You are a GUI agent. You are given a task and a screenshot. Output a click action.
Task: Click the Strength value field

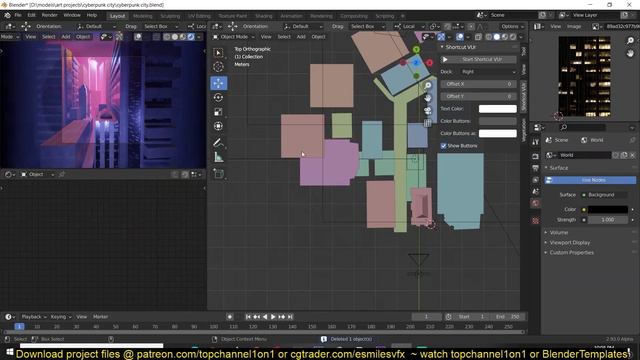click(x=608, y=220)
